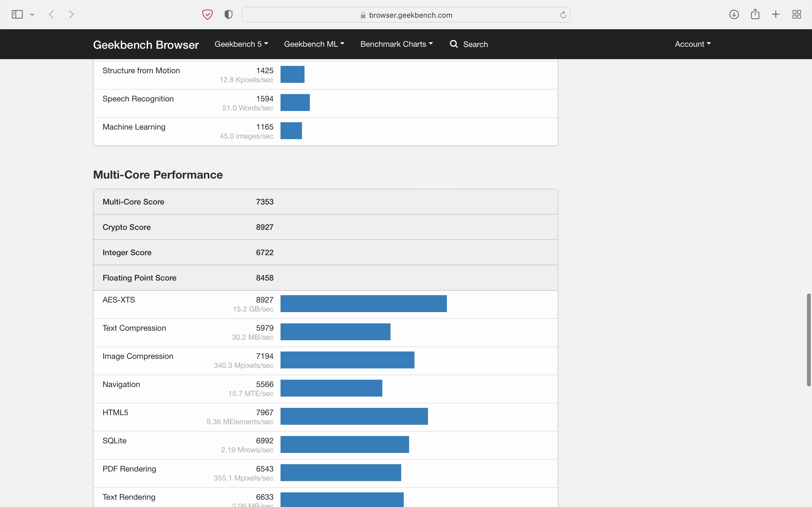Open the sidebar tab group chevron
812x507 pixels.
coord(32,14)
